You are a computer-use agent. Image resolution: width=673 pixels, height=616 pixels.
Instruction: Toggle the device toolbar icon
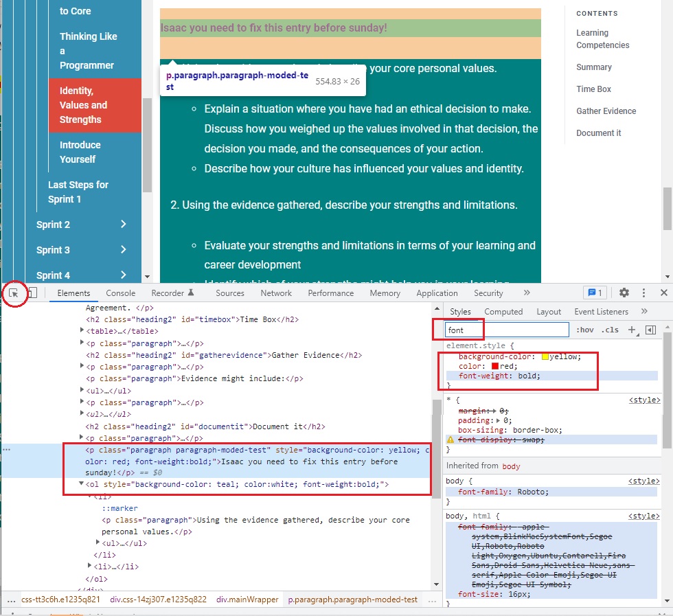(32, 293)
